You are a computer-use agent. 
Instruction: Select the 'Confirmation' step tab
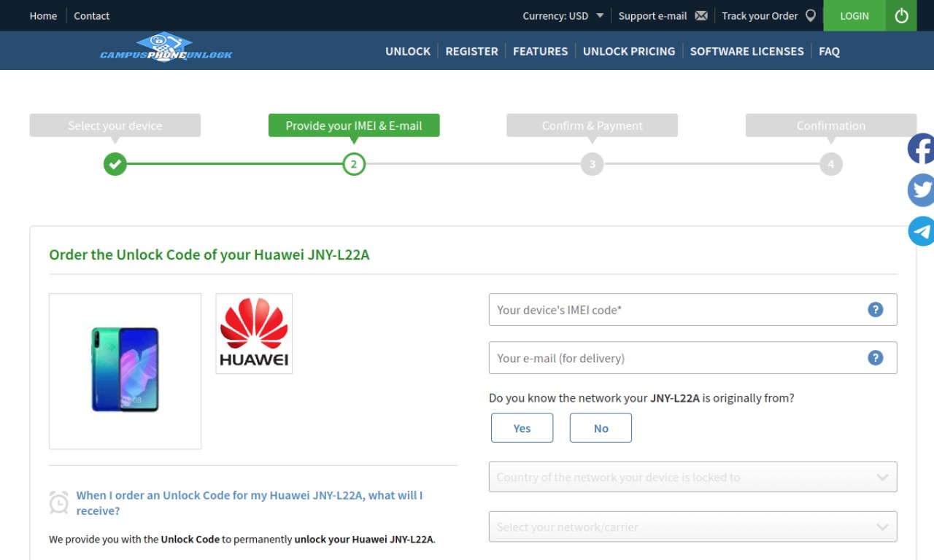[x=831, y=125]
